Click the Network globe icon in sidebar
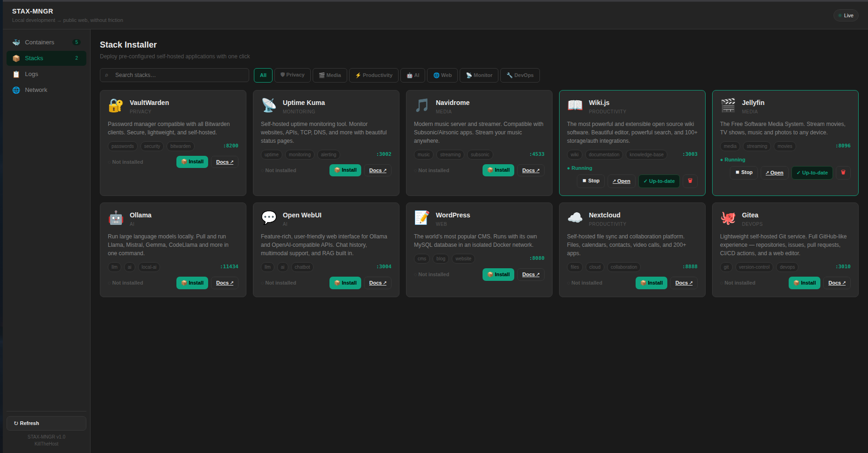 coord(16,90)
